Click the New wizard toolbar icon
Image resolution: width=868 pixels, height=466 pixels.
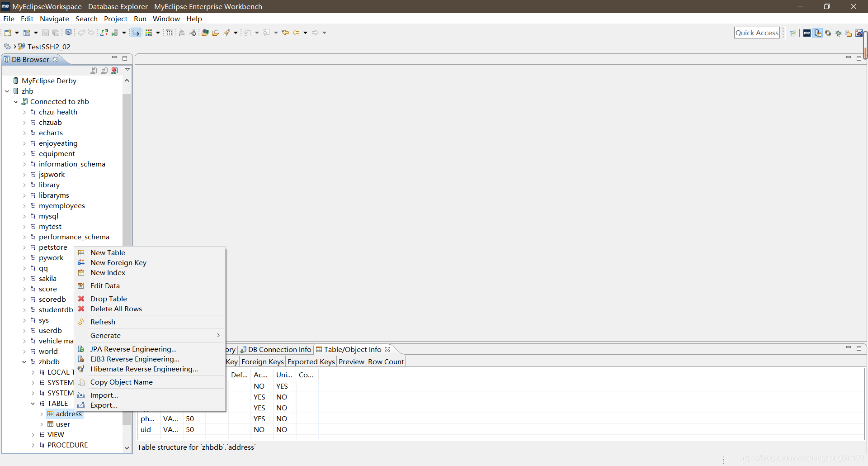(x=8, y=33)
